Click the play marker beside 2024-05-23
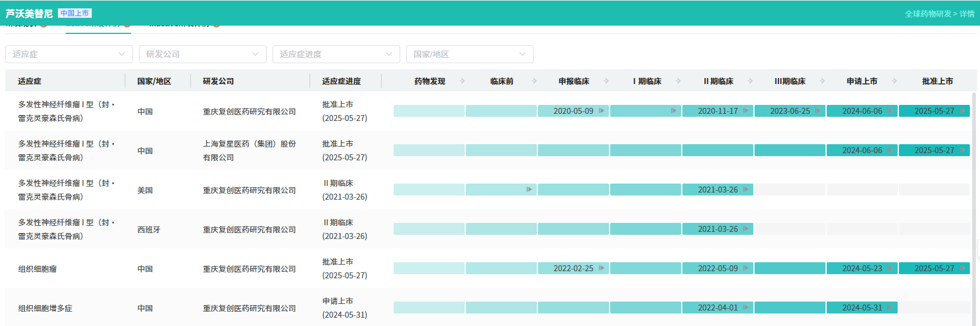 (890, 268)
